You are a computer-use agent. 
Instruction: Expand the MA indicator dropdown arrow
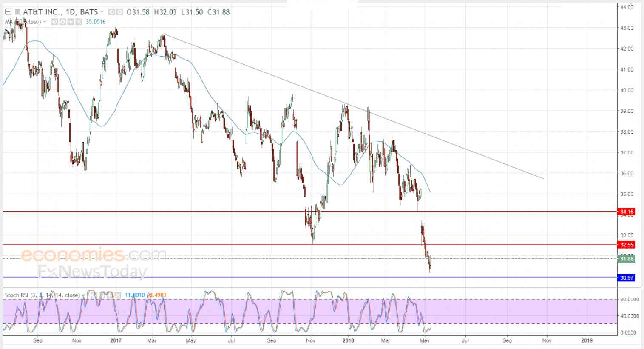pyautogui.click(x=45, y=22)
